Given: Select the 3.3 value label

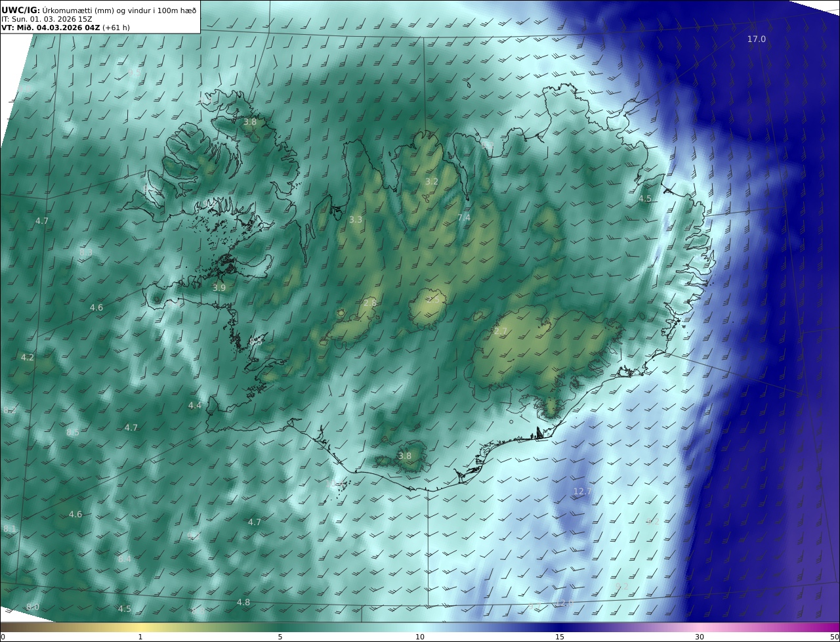Looking at the screenshot, I should [x=356, y=220].
